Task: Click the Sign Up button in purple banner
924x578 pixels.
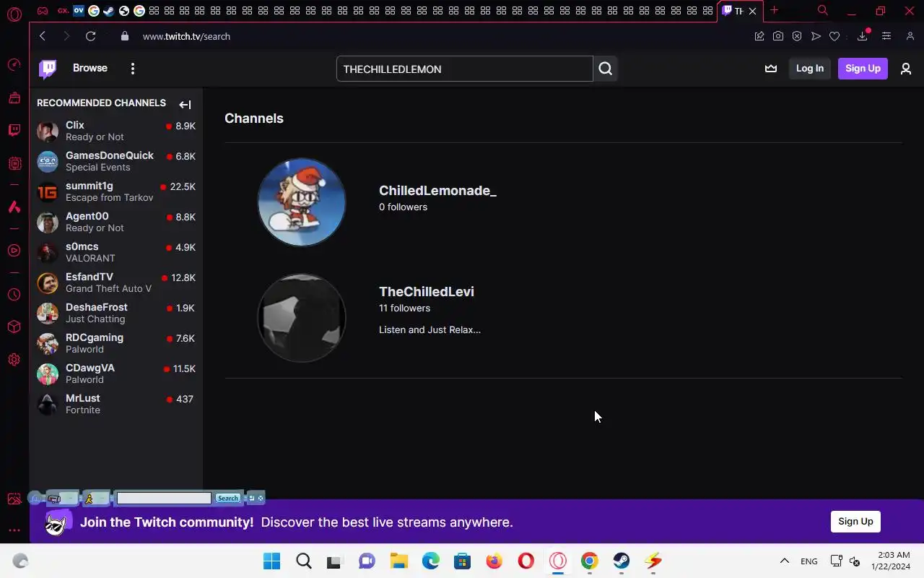Action: point(855,522)
